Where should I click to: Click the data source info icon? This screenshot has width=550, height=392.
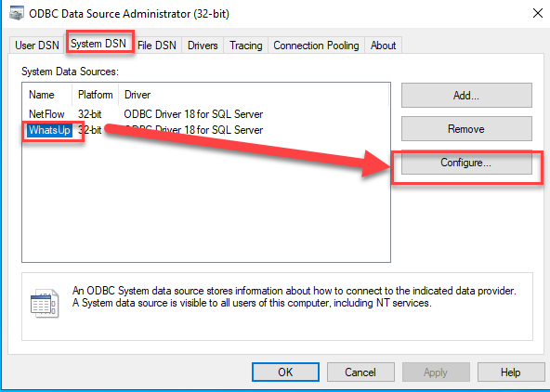45,304
